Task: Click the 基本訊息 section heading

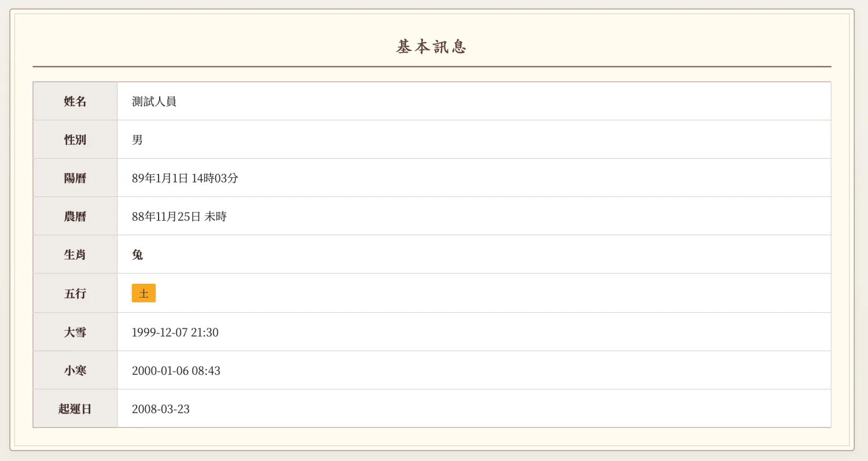Action: pyautogui.click(x=431, y=47)
